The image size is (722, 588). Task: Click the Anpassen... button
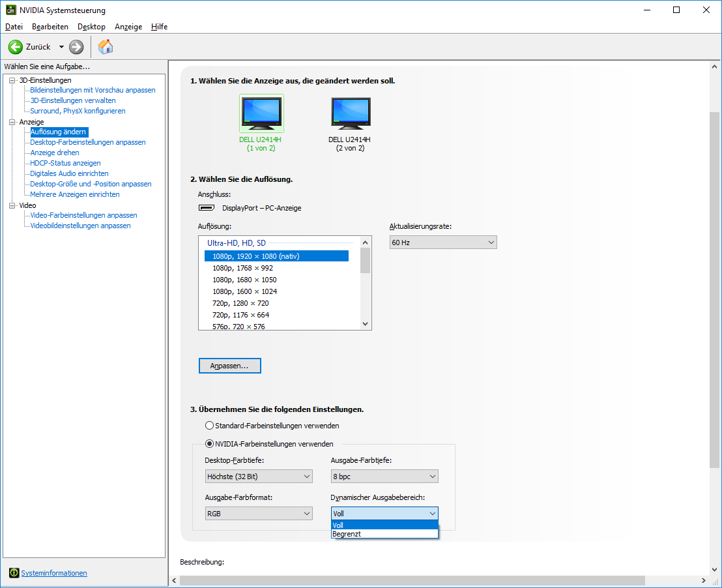230,366
